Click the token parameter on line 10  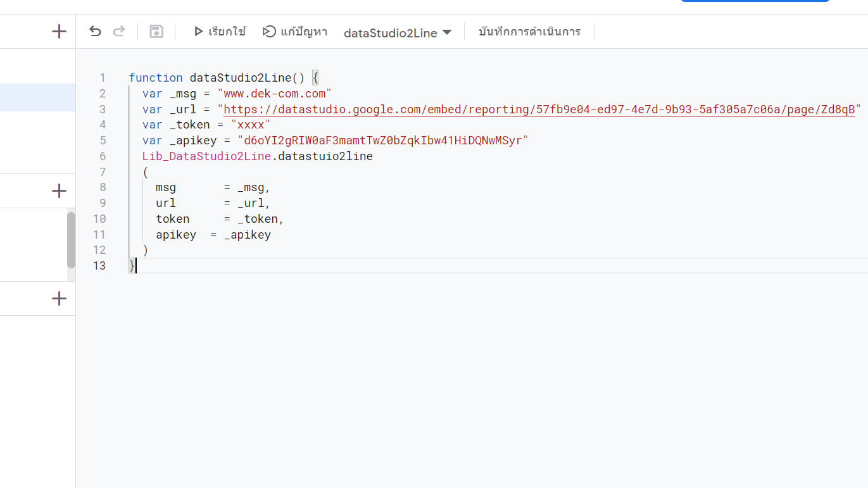[x=173, y=219]
